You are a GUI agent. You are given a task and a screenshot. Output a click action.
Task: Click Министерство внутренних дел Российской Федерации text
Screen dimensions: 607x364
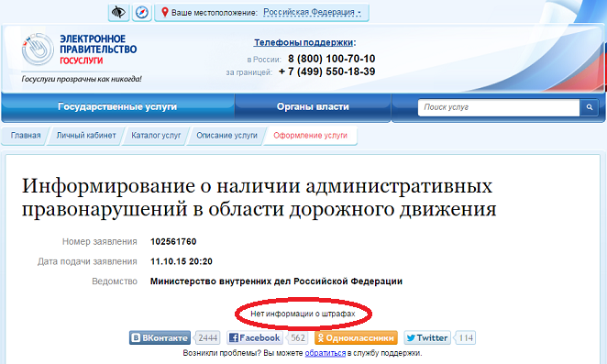tap(276, 281)
